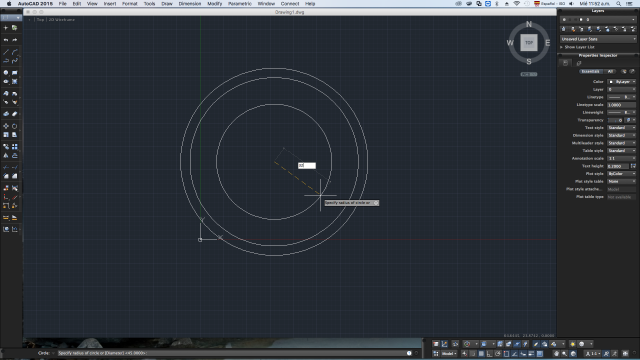Click the Zoom magnifier in status bar
The image size is (640, 360).
pyautogui.click(x=564, y=353)
